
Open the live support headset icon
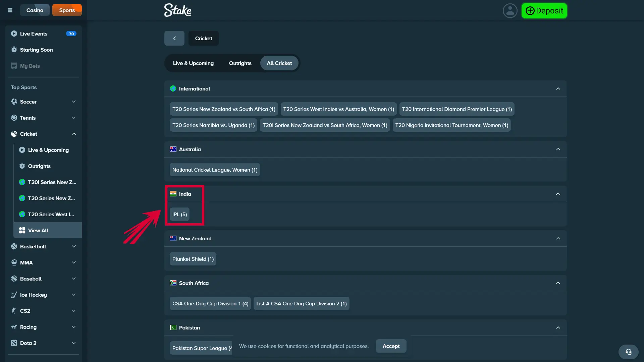click(628, 352)
